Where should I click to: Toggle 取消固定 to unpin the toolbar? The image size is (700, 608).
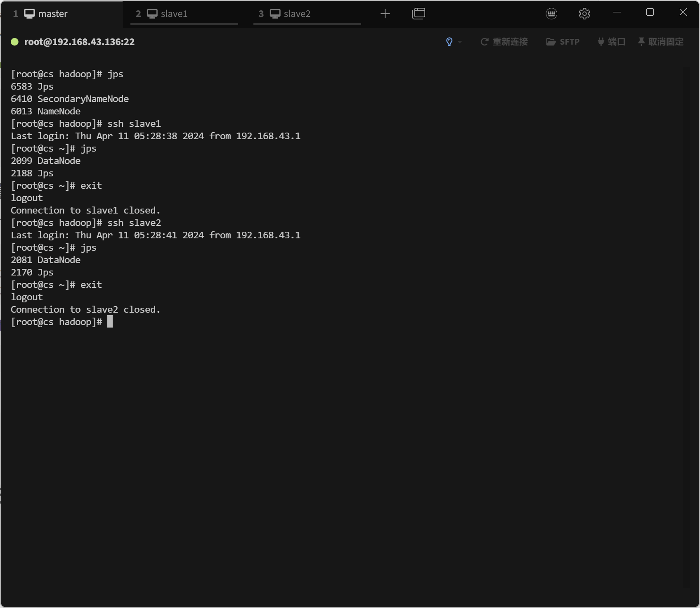660,42
